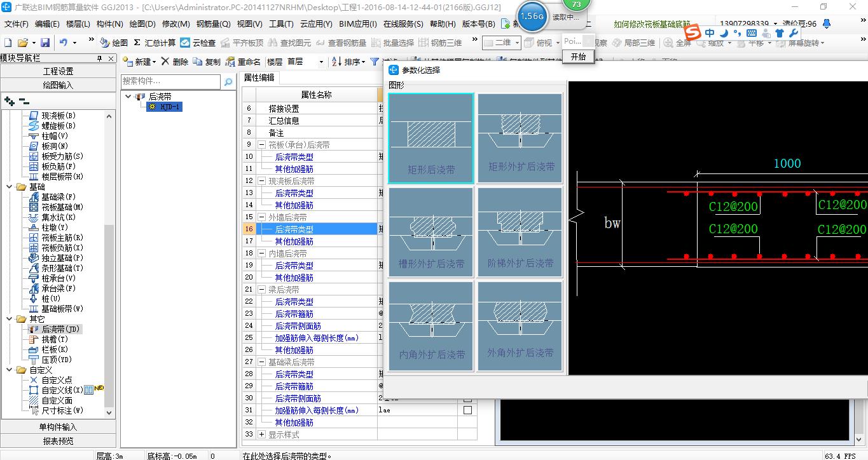Image resolution: width=868 pixels, height=460 pixels.
Task: Click 云检查 cloud check button
Action: click(x=198, y=43)
